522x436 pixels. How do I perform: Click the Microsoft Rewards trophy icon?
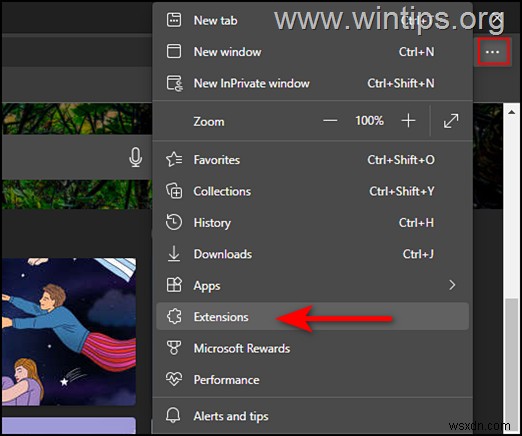174,348
